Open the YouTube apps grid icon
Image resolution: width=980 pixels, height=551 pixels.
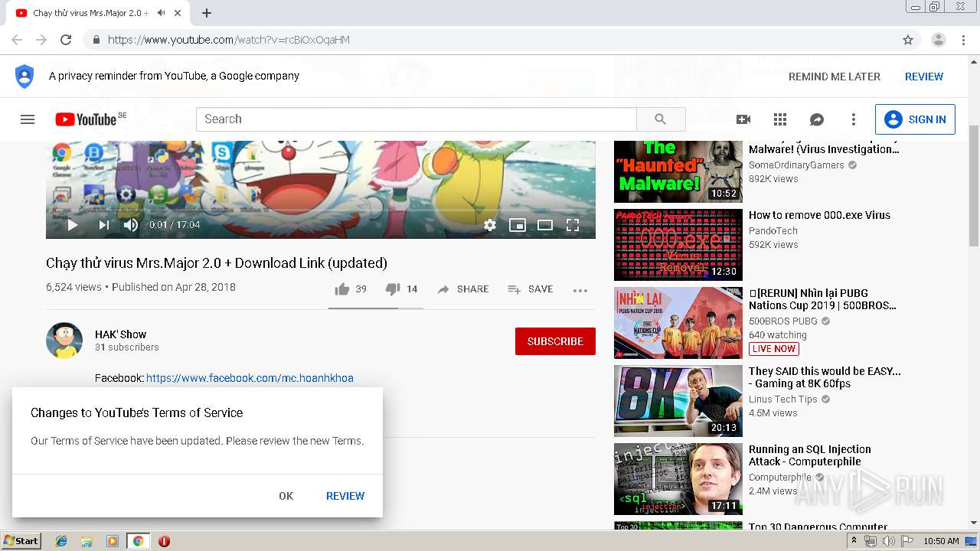(x=780, y=119)
